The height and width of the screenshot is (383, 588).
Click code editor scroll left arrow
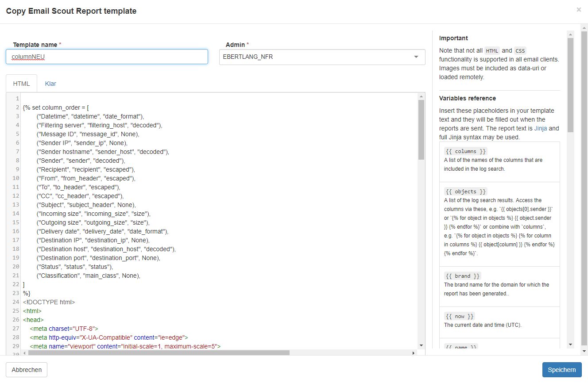[x=25, y=353]
